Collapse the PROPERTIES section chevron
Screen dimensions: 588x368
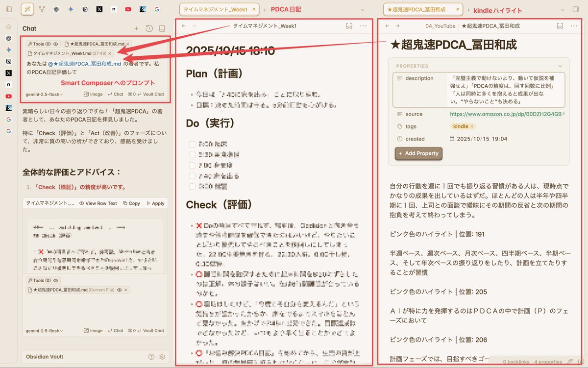pyautogui.click(x=560, y=66)
